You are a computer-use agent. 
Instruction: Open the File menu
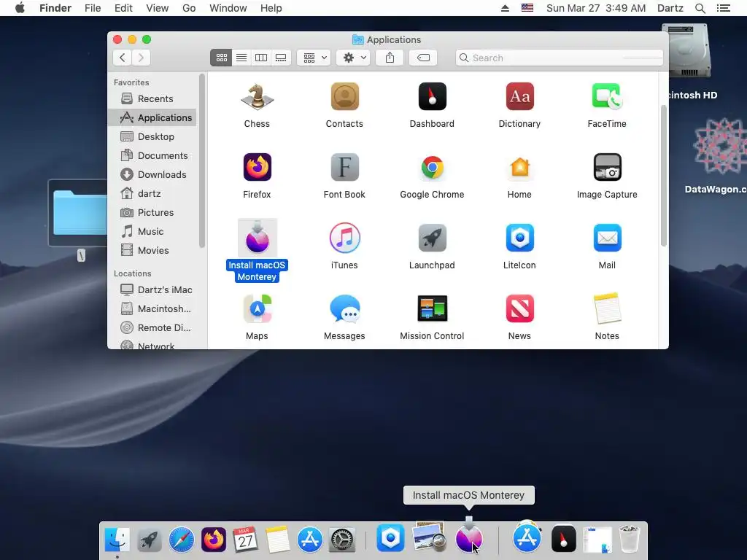[x=93, y=8]
